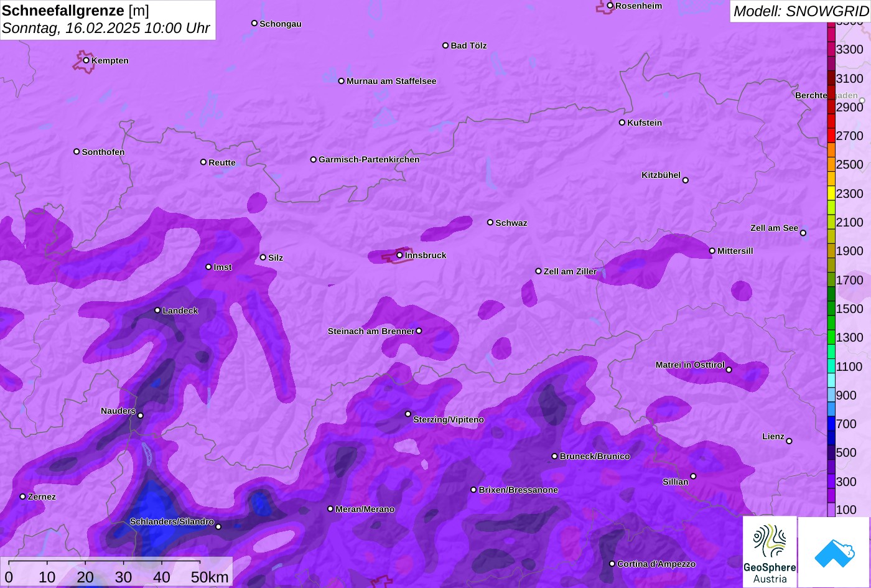
Task: Click the green legend swatch beside 1500
Action: pos(831,309)
